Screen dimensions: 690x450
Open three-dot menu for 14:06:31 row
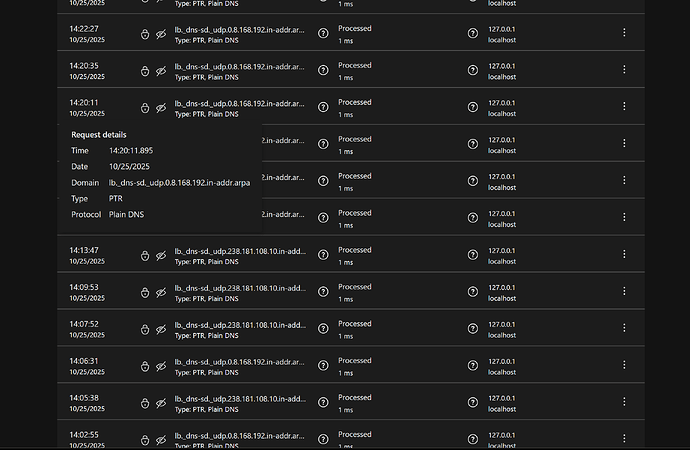tap(624, 365)
